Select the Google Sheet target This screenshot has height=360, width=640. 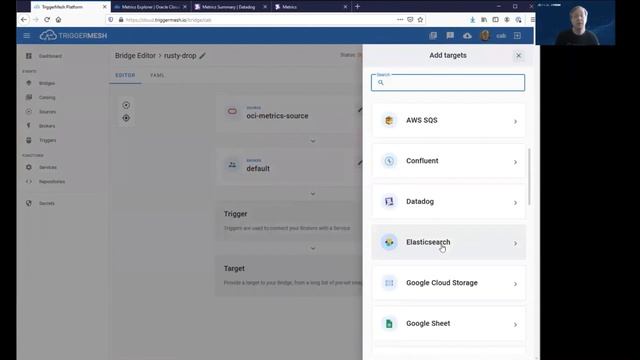point(449,323)
